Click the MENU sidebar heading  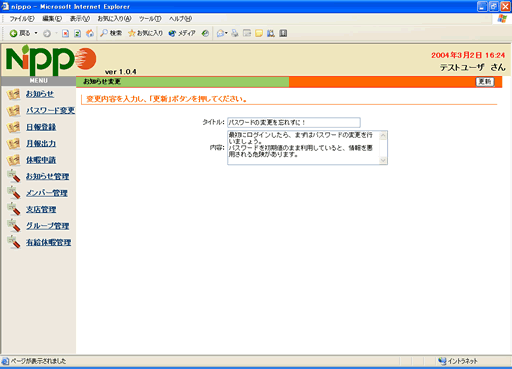coord(39,81)
